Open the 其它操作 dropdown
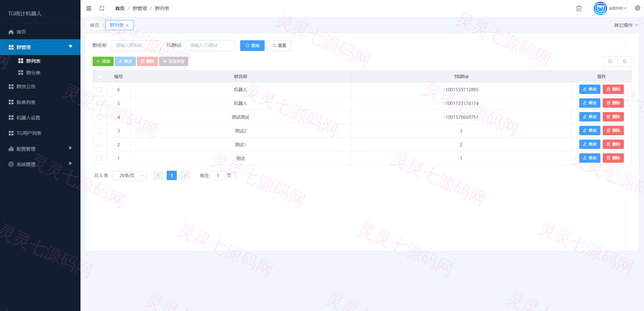The height and width of the screenshot is (311, 644). point(626,25)
